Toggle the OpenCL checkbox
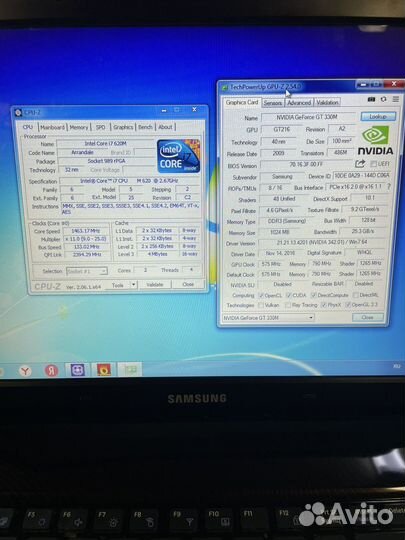The width and height of the screenshot is (405, 540). tap(261, 295)
